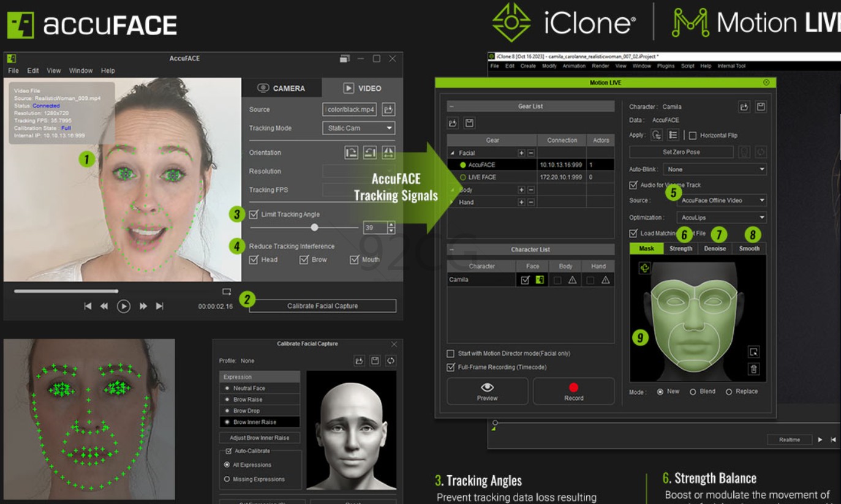Click Calibrate Facial Capture button
The width and height of the screenshot is (841, 504).
(x=323, y=306)
